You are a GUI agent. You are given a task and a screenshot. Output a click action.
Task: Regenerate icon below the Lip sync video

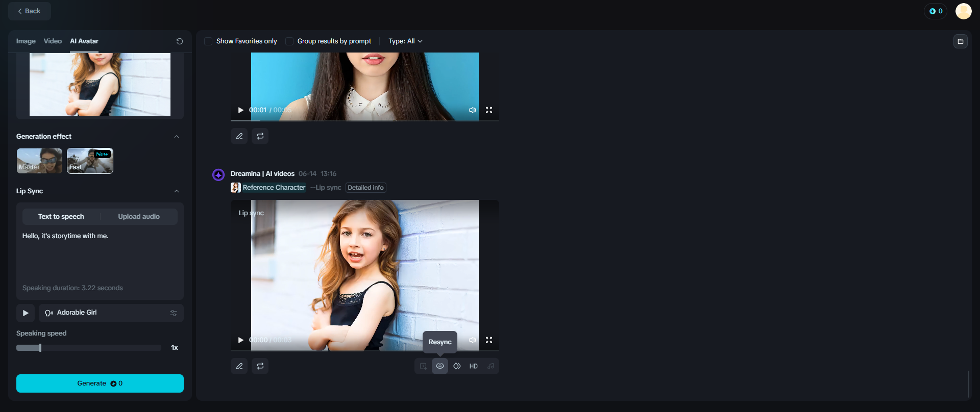pos(260,366)
